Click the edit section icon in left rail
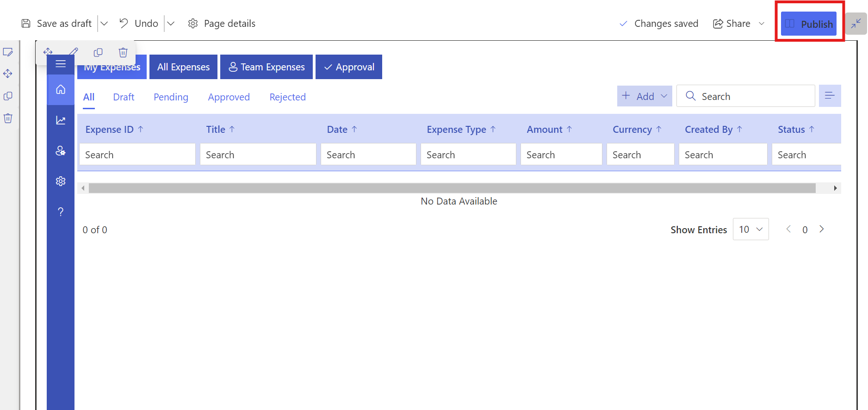 8,52
